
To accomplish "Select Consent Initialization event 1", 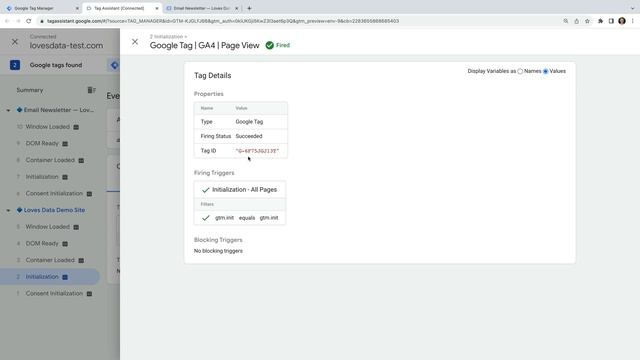I will (54, 293).
